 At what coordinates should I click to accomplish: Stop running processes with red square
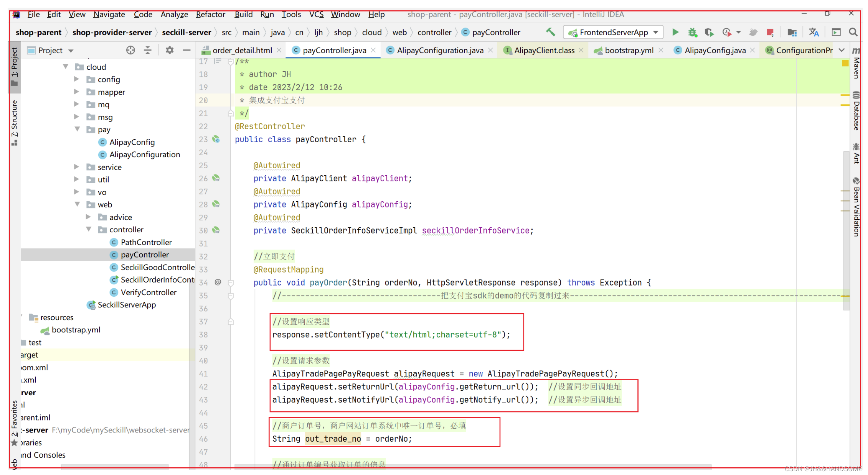[x=770, y=32]
